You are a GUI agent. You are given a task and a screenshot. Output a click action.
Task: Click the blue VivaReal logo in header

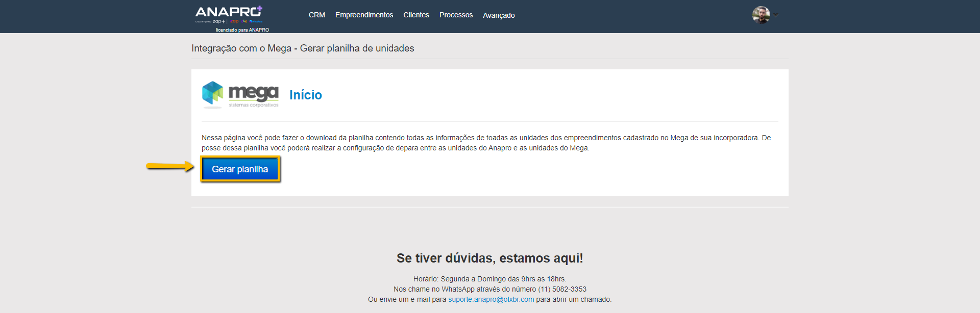click(256, 21)
